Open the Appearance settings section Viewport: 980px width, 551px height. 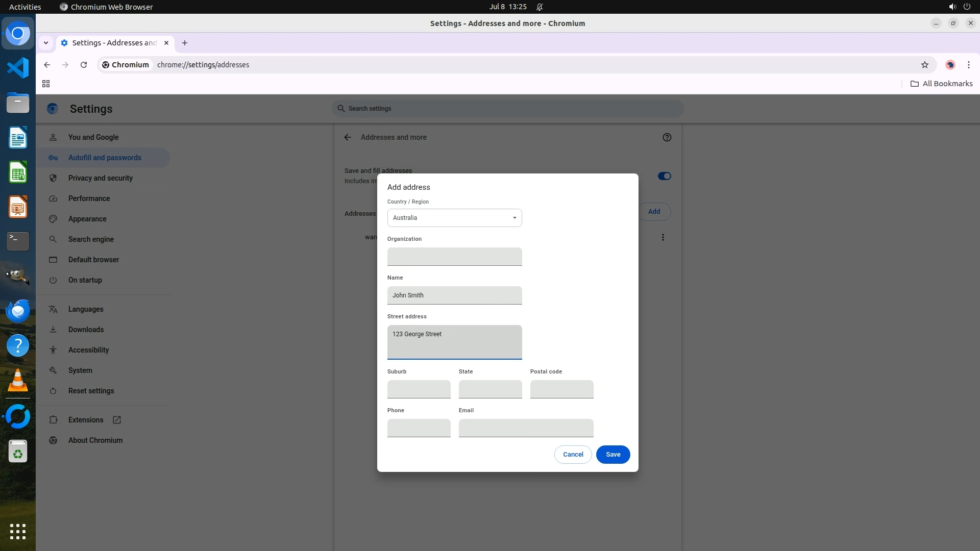pyautogui.click(x=87, y=219)
